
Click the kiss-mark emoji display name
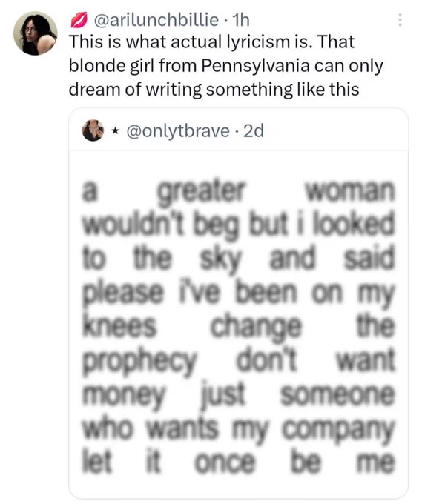click(x=79, y=20)
